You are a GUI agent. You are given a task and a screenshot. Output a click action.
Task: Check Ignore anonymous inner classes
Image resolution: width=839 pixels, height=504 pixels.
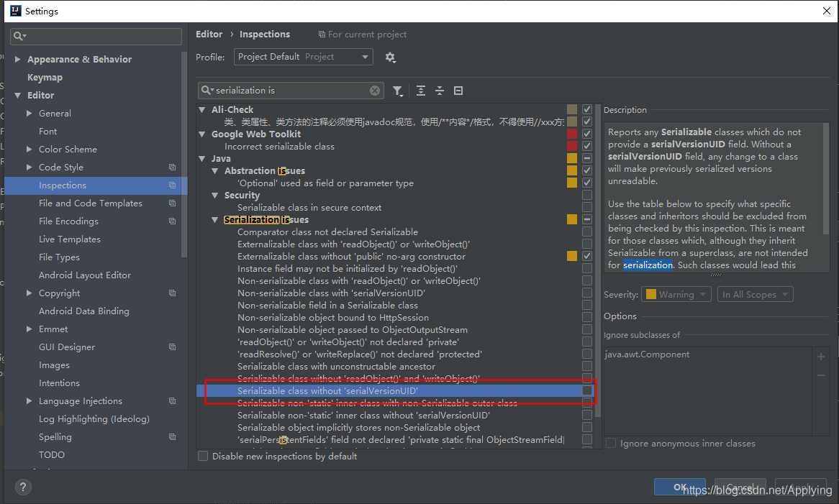[610, 443]
